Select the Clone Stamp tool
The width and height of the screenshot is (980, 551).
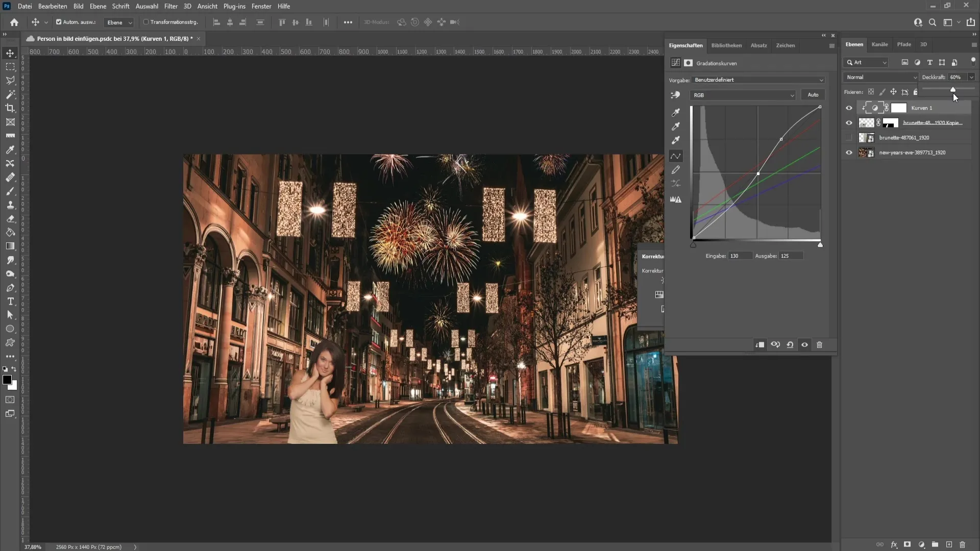coord(10,205)
